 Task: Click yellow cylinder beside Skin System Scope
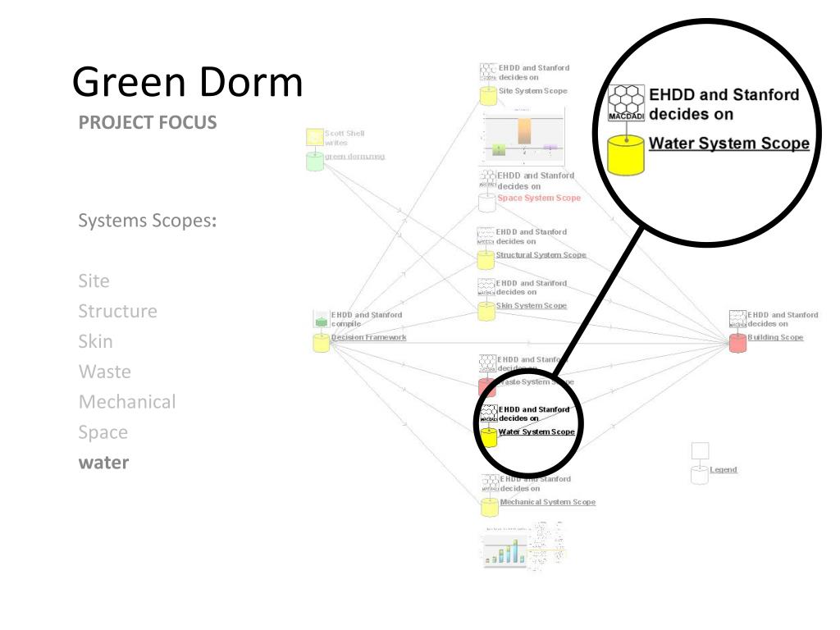[486, 311]
